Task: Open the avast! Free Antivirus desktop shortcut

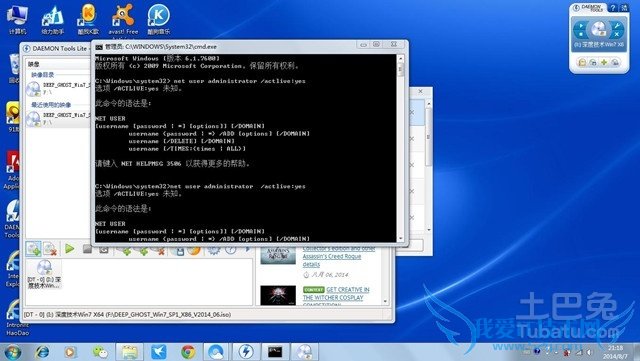Action: point(123,19)
